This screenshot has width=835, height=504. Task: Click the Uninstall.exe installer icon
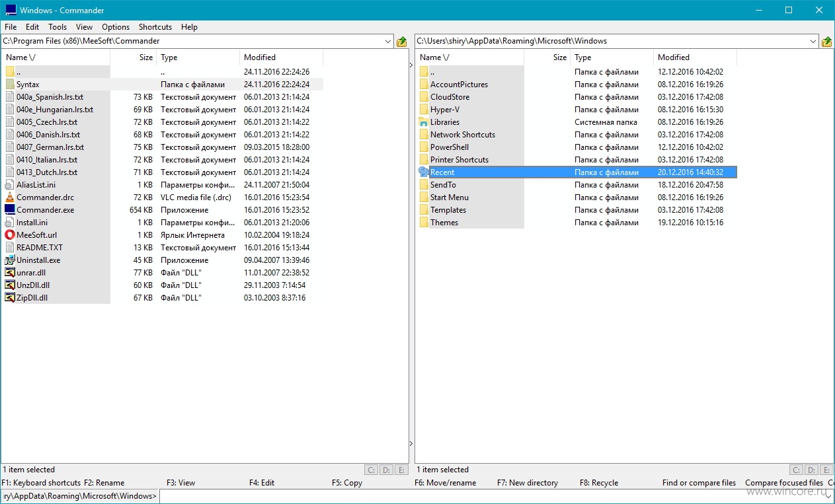pyautogui.click(x=10, y=260)
